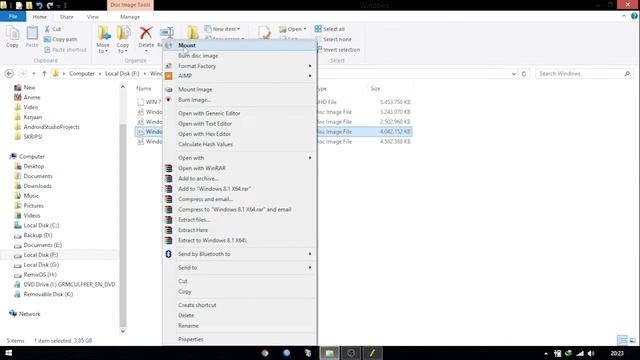Click the navigation pane scrollbar
Viewport: 640px width, 360px height.
[x=123, y=224]
